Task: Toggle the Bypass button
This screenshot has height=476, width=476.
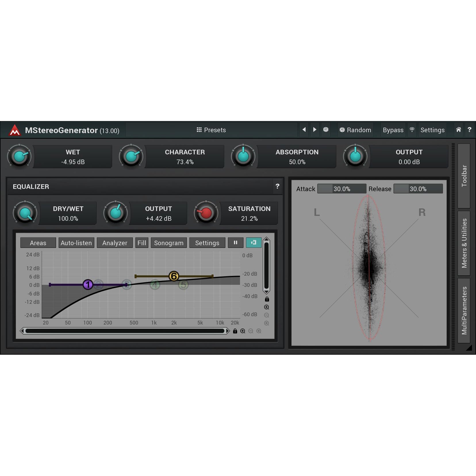Action: (393, 130)
